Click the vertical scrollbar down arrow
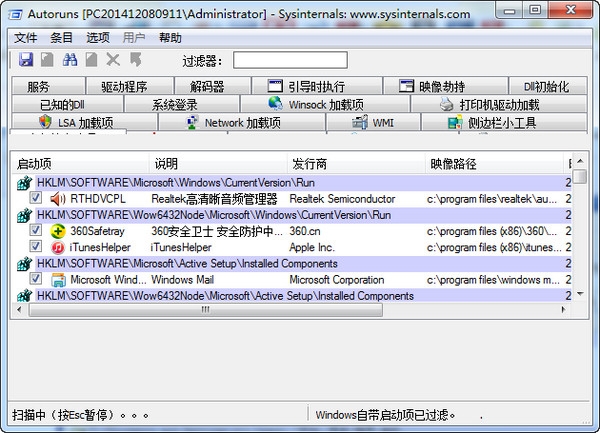Screen dimensions: 600x433 click(580, 294)
